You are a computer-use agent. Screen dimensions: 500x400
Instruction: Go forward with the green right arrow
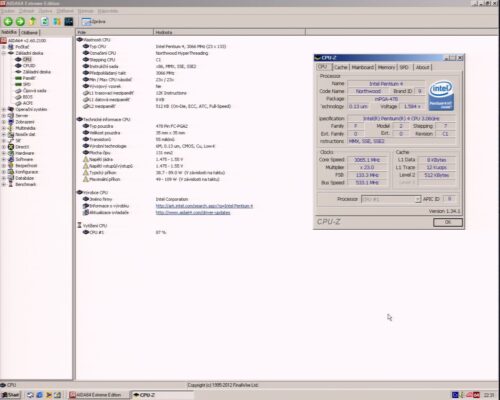pyautogui.click(x=20, y=22)
